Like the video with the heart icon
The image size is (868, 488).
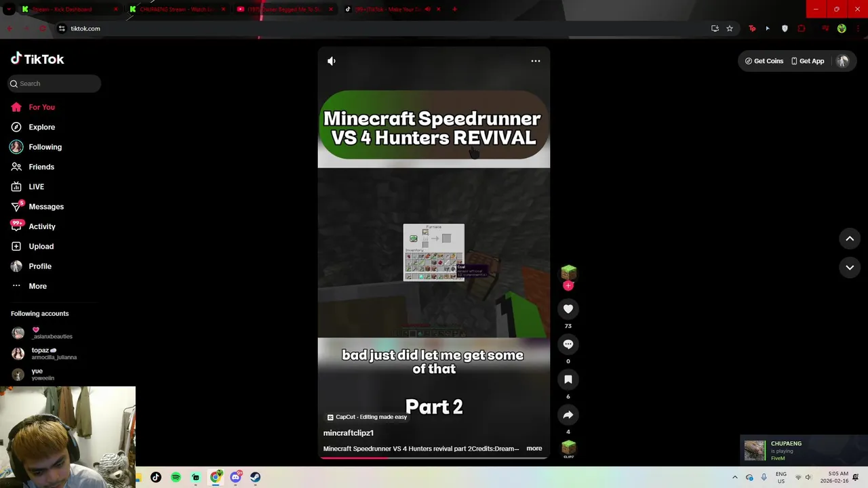tap(568, 309)
